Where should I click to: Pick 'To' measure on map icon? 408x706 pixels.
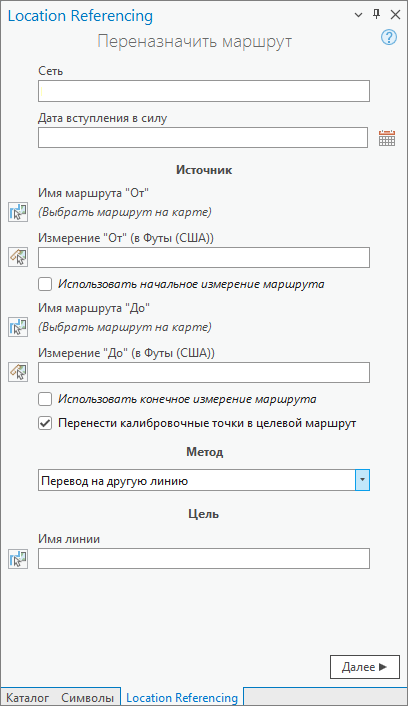click(18, 372)
